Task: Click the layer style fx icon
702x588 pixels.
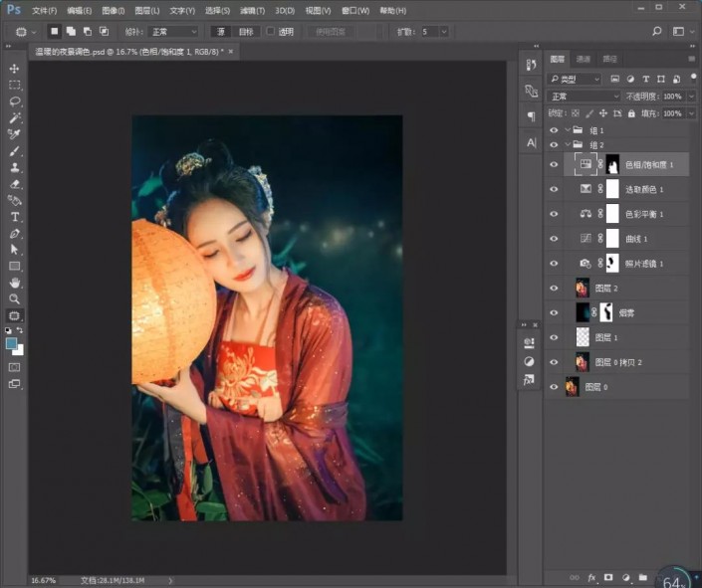Action: click(591, 578)
